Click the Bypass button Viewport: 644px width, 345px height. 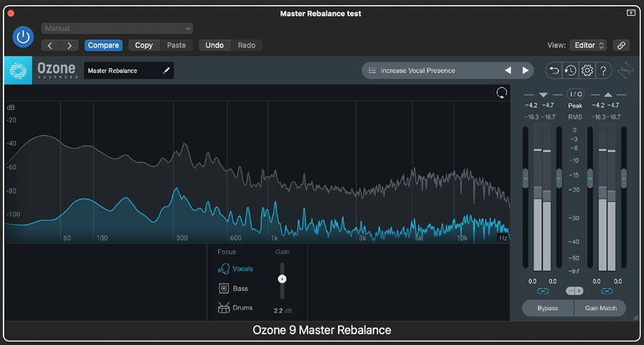(548, 308)
